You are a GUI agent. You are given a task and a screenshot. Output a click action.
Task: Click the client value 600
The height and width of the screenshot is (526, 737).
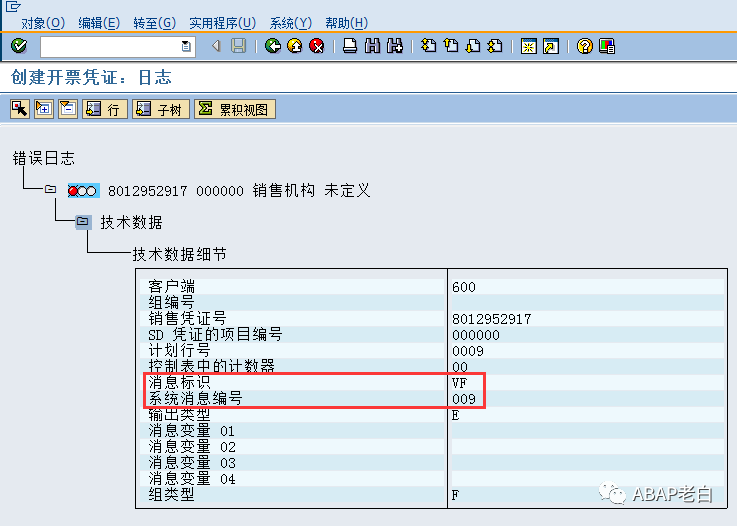463,287
